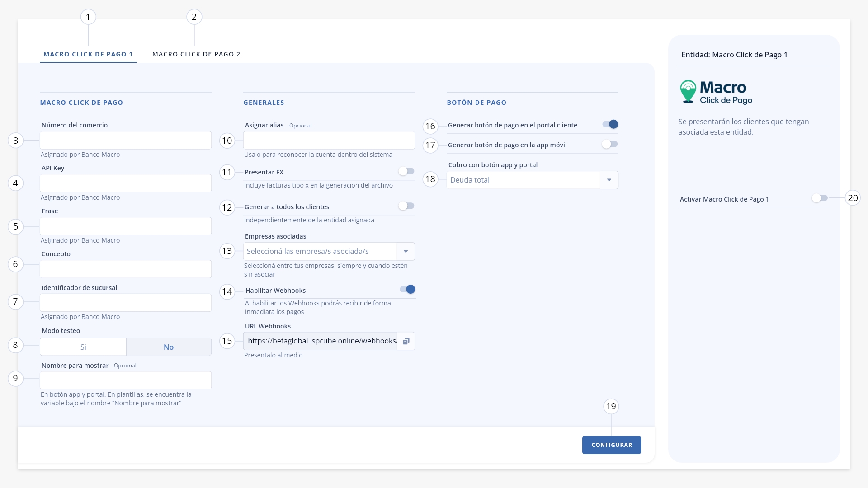
Task: Enable payment button in app móvil
Action: tap(610, 144)
